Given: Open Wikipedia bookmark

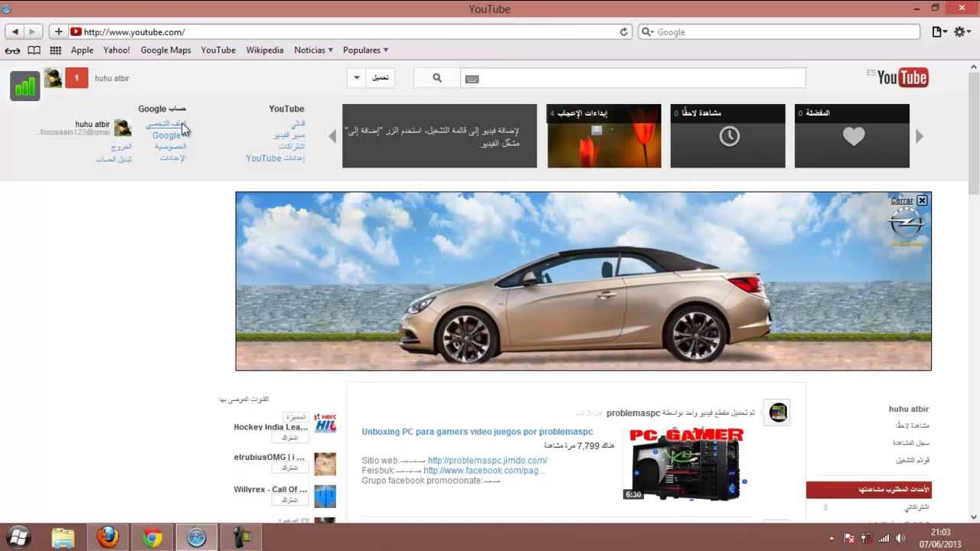Looking at the screenshot, I should (265, 51).
